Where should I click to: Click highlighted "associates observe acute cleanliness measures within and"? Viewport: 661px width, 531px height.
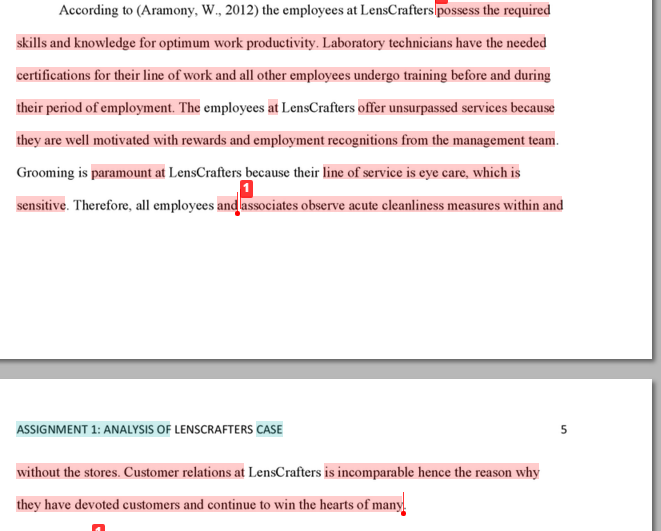click(x=402, y=205)
